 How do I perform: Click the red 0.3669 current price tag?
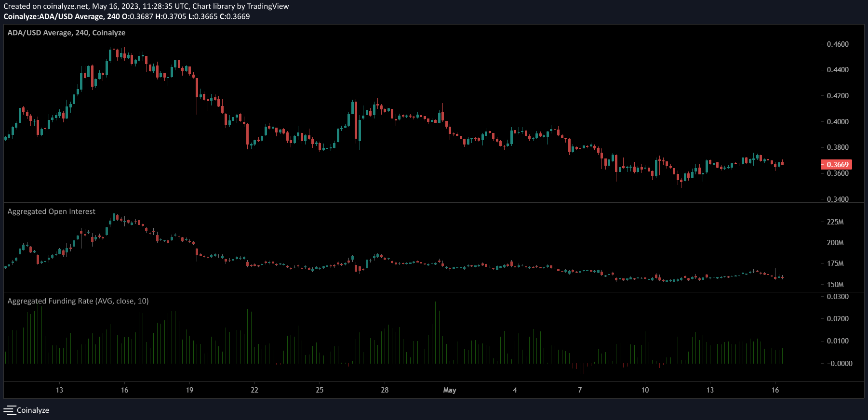tap(837, 165)
